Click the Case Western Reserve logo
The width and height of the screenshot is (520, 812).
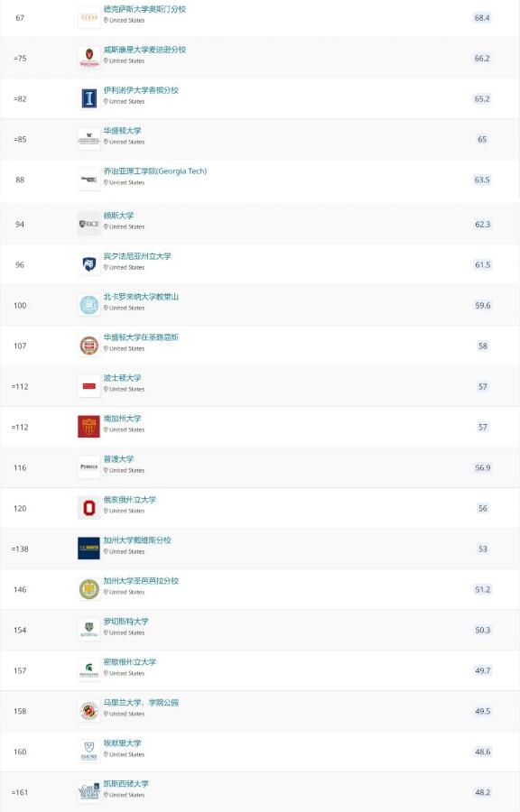pyautogui.click(x=88, y=791)
